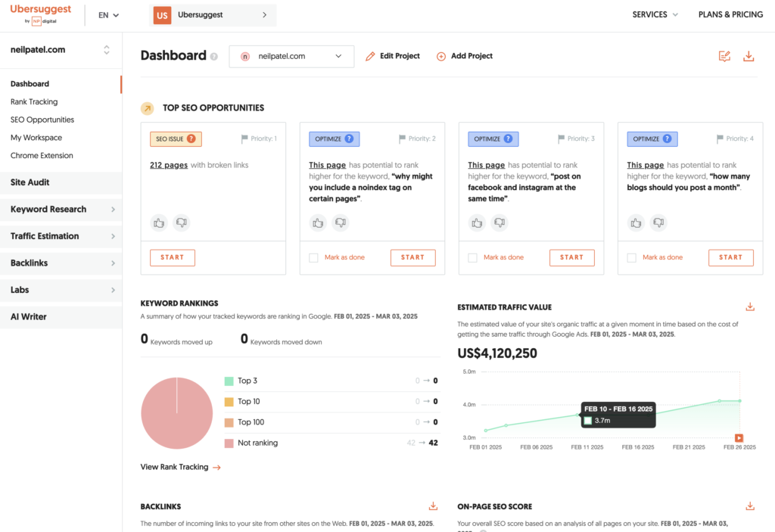Open the dashboard export/download icon
Viewport: 775px width, 532px height.
(749, 56)
